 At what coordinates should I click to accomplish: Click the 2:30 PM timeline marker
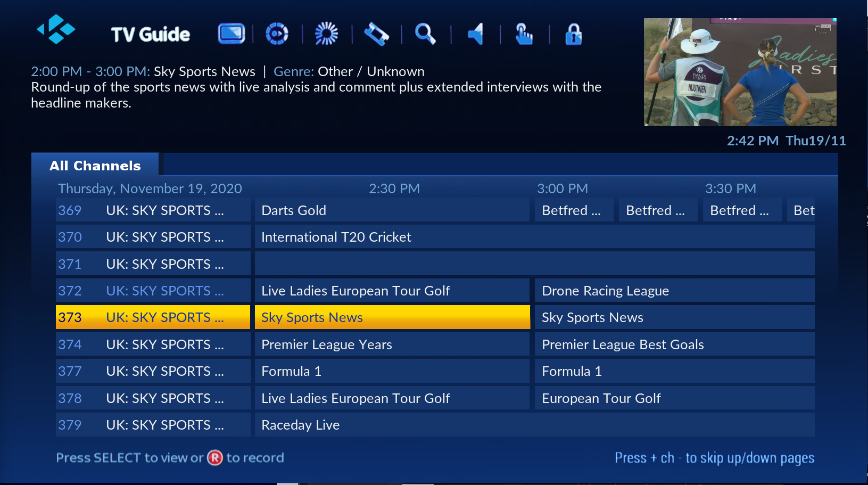394,188
